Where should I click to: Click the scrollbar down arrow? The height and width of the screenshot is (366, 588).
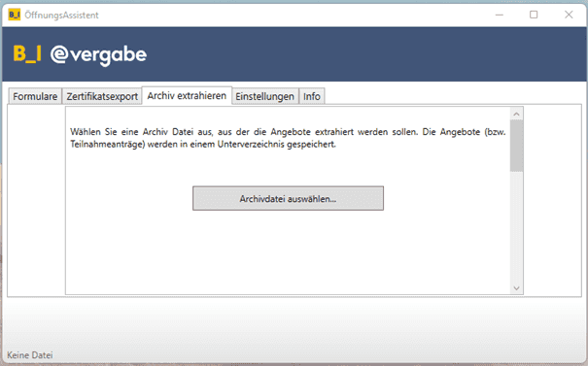(x=516, y=288)
